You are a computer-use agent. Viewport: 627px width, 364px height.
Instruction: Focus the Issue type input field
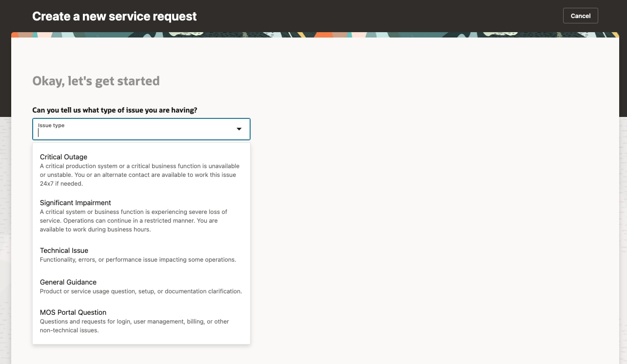coord(132,133)
